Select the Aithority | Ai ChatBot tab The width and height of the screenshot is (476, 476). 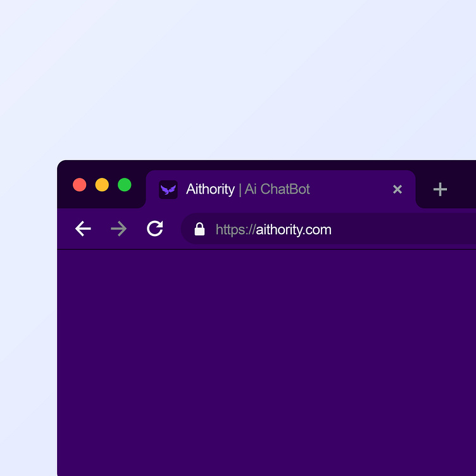[280, 189]
